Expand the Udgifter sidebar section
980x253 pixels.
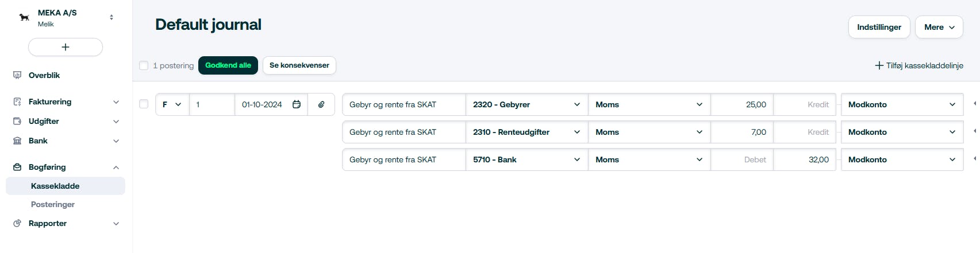coord(116,121)
